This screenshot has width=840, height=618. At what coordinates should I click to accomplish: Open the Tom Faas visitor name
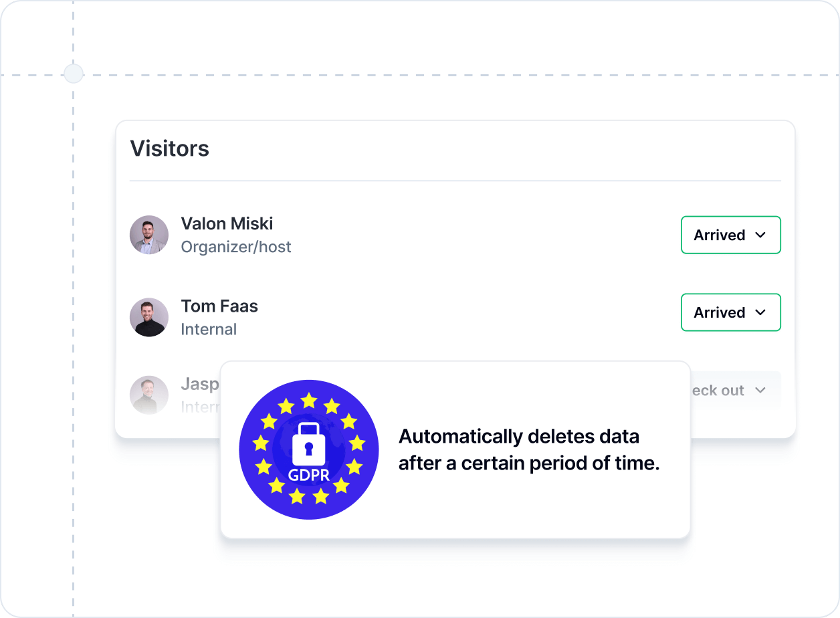[x=219, y=306]
